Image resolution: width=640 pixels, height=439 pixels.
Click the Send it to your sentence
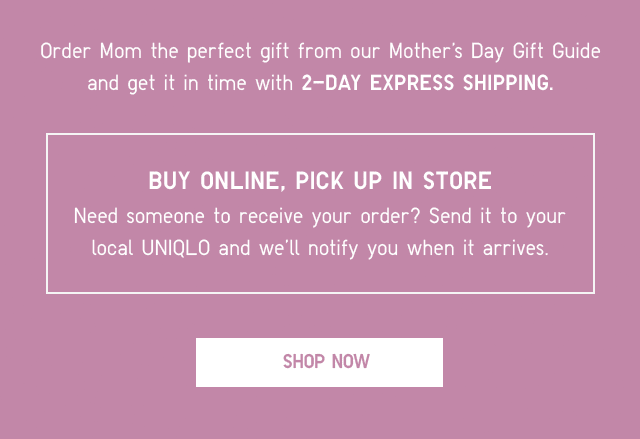tap(497, 217)
